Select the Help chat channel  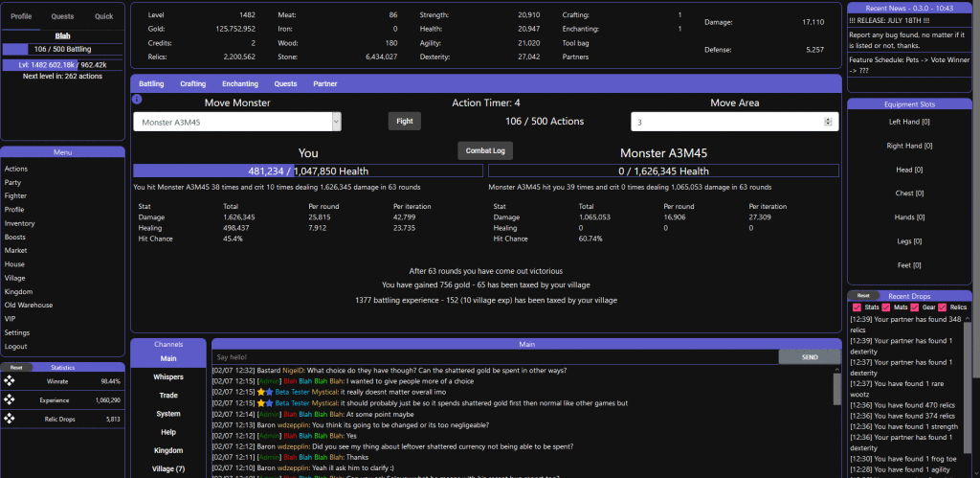(x=168, y=432)
